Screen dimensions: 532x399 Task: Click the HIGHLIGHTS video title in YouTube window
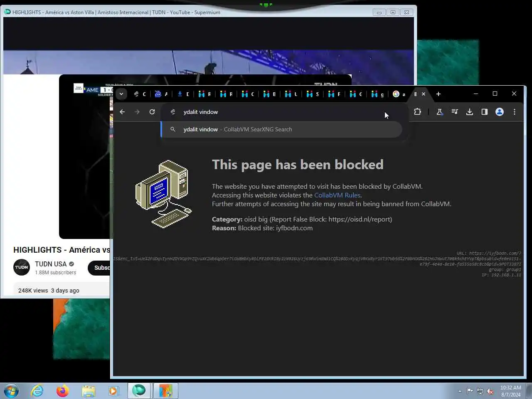[x=62, y=250]
